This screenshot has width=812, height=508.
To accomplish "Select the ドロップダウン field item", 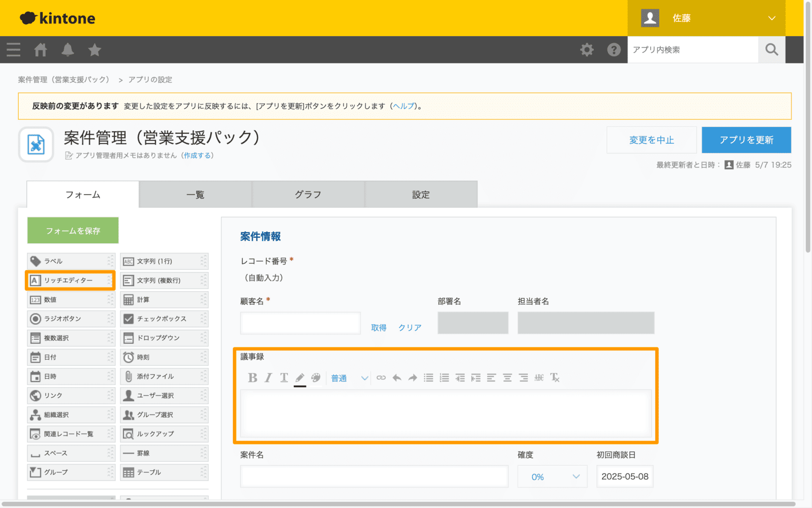I will pyautogui.click(x=164, y=338).
